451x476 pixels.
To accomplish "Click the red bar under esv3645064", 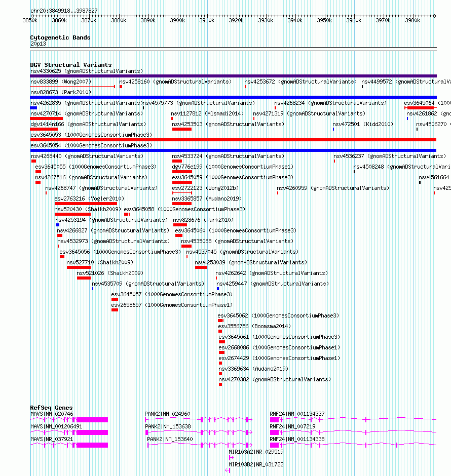I will tap(420, 108).
